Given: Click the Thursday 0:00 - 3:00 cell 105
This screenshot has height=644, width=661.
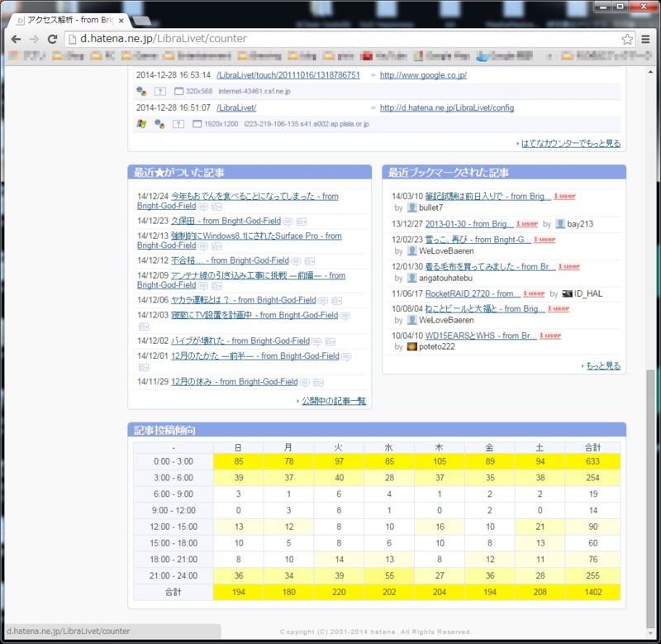Looking at the screenshot, I should (440, 461).
